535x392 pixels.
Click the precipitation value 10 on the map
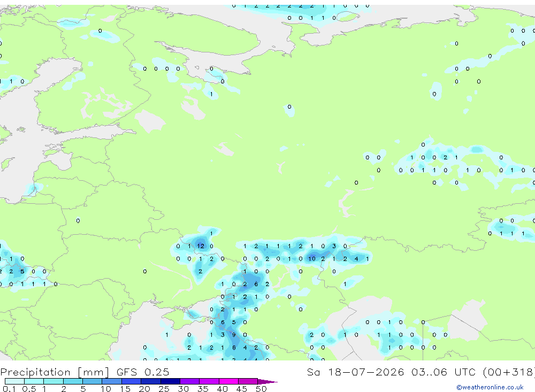tap(311, 259)
